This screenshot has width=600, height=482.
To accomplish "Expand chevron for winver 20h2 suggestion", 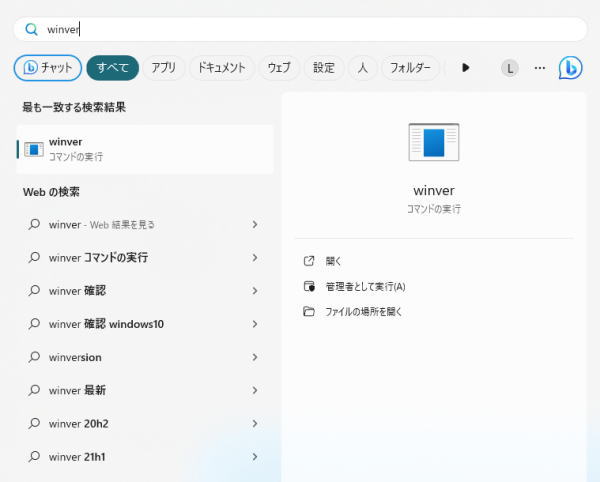I will (x=255, y=423).
